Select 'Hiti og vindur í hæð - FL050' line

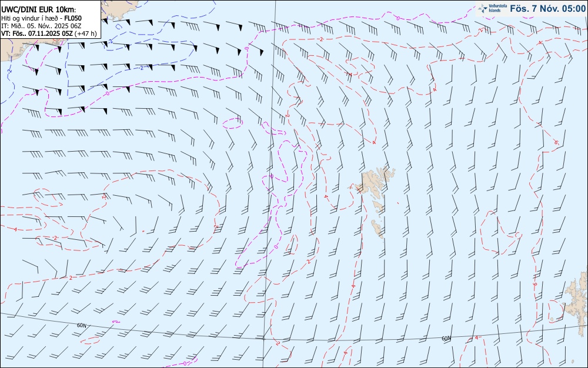point(41,18)
